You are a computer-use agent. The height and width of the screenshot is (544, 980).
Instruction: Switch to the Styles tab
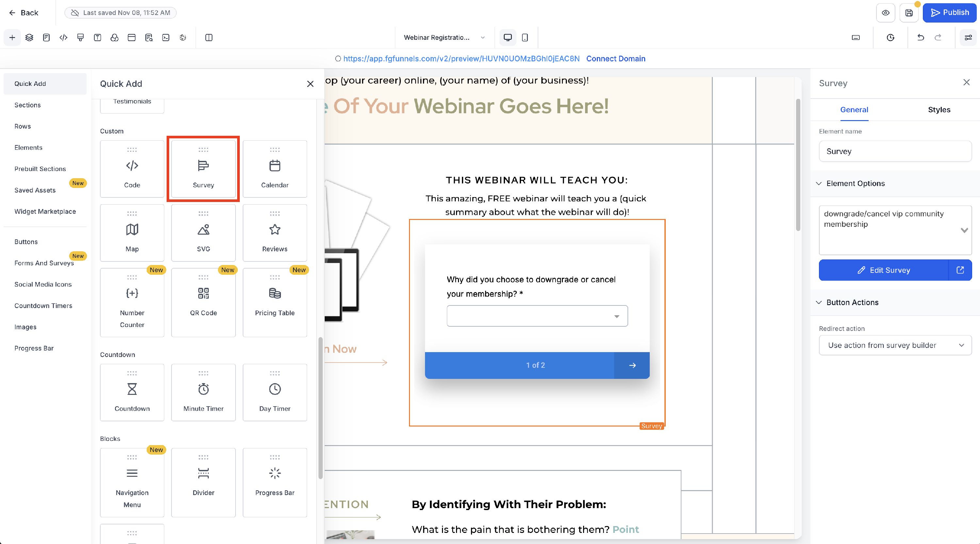(939, 109)
